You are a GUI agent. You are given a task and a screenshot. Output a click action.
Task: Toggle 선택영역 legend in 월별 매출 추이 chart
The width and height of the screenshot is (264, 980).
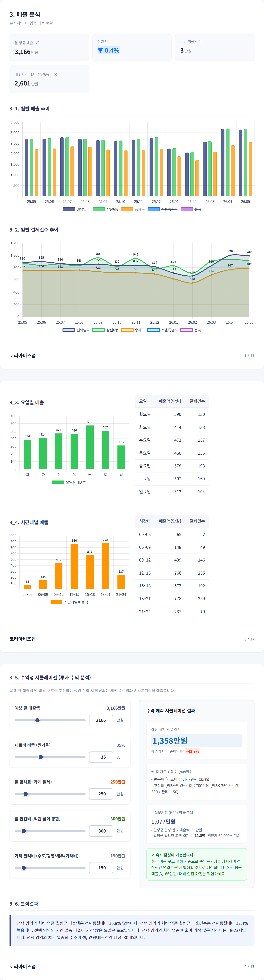click(x=76, y=209)
